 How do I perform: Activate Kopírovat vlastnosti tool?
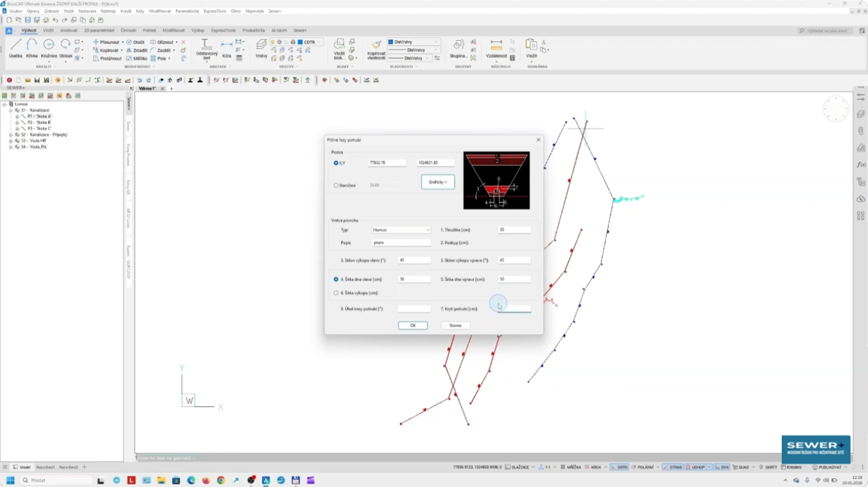click(x=376, y=49)
